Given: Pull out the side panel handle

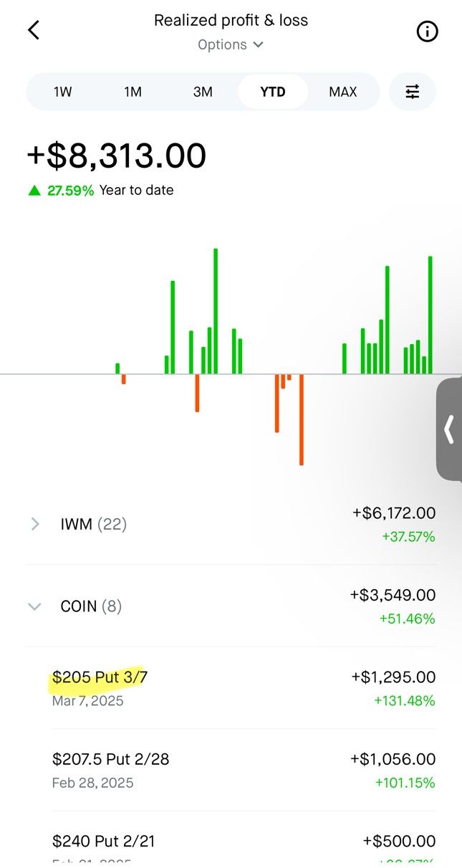Looking at the screenshot, I should [x=449, y=429].
